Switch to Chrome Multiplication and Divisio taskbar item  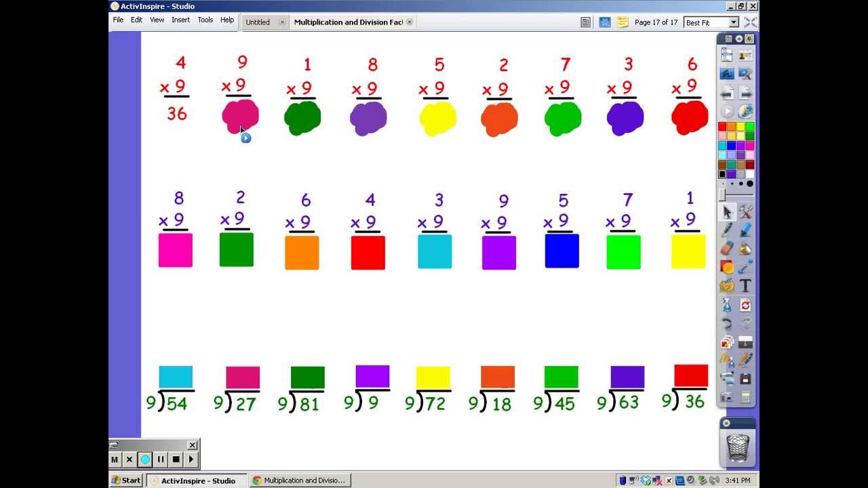[x=299, y=480]
